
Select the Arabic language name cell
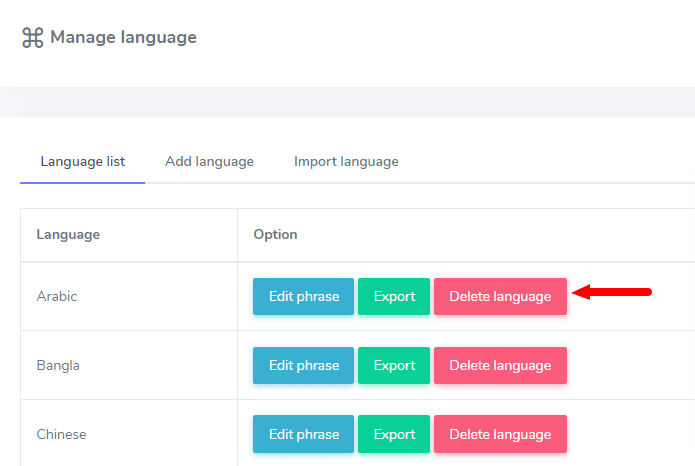57,296
